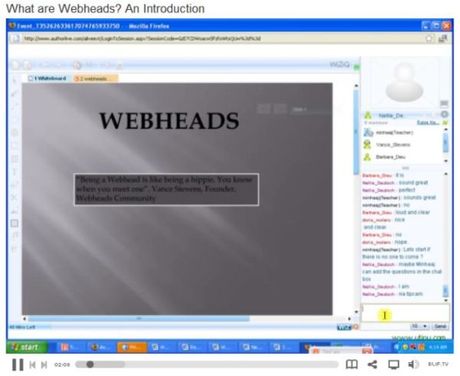Open the chat recipient dropdown

pos(420,326)
